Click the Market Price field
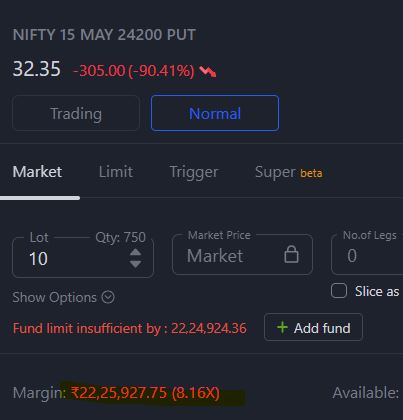Image resolution: width=403 pixels, height=420 pixels. (x=242, y=254)
